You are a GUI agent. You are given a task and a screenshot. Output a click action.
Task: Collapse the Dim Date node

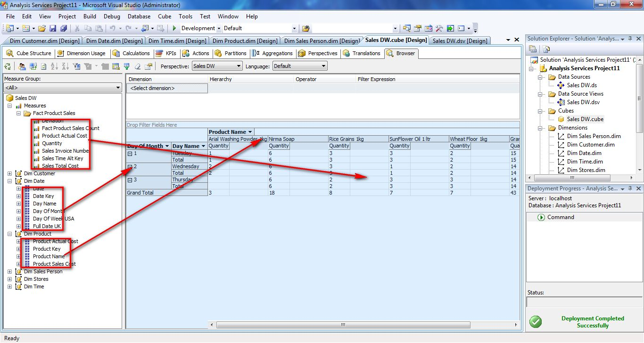tap(9, 181)
